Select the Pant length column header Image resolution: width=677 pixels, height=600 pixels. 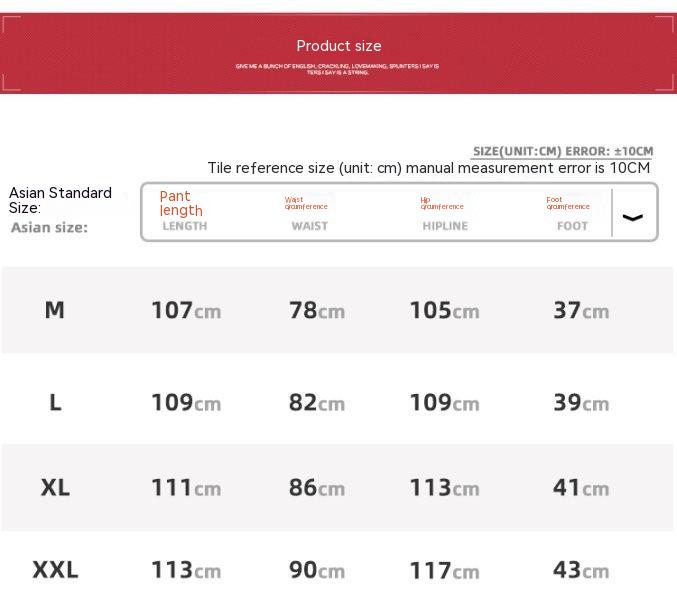(x=184, y=211)
